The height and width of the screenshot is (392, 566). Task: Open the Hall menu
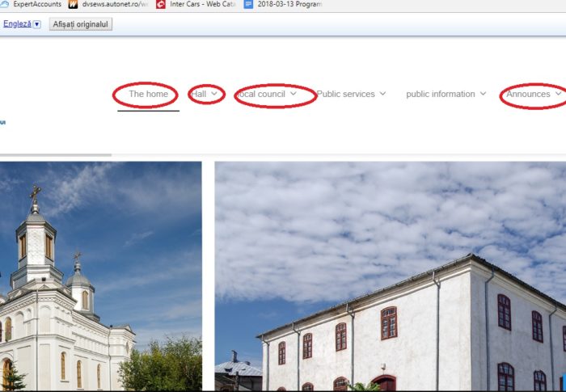199,94
